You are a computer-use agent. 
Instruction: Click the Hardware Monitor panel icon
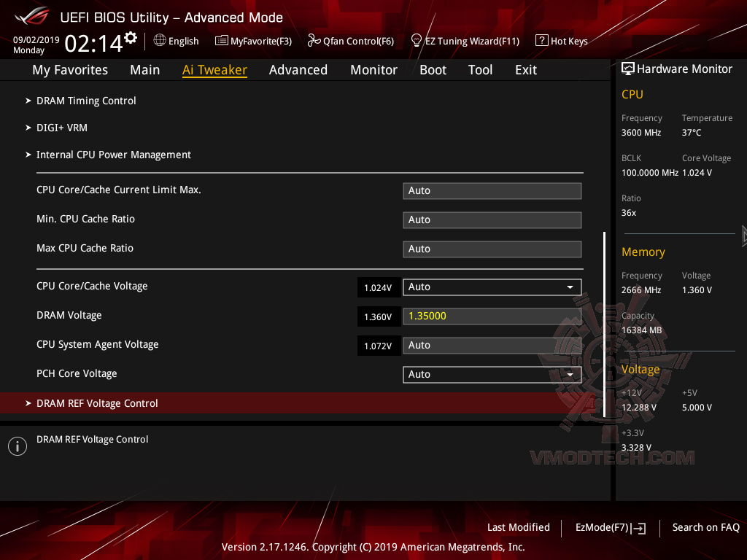coord(628,68)
